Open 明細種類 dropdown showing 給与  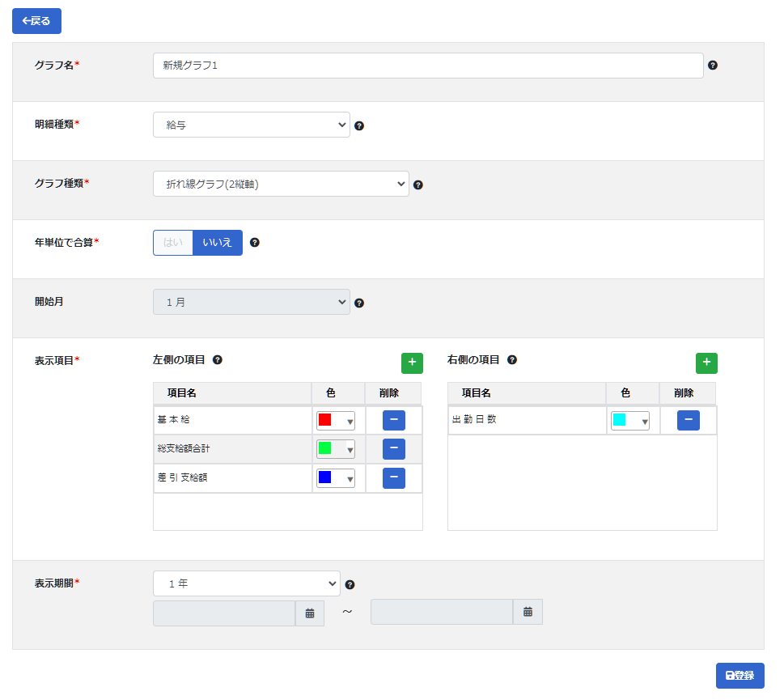(x=251, y=125)
